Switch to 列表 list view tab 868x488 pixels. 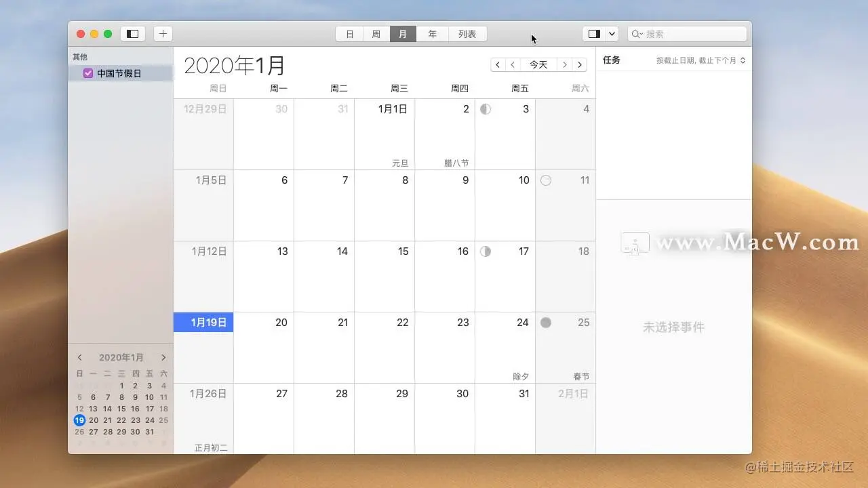click(x=467, y=34)
